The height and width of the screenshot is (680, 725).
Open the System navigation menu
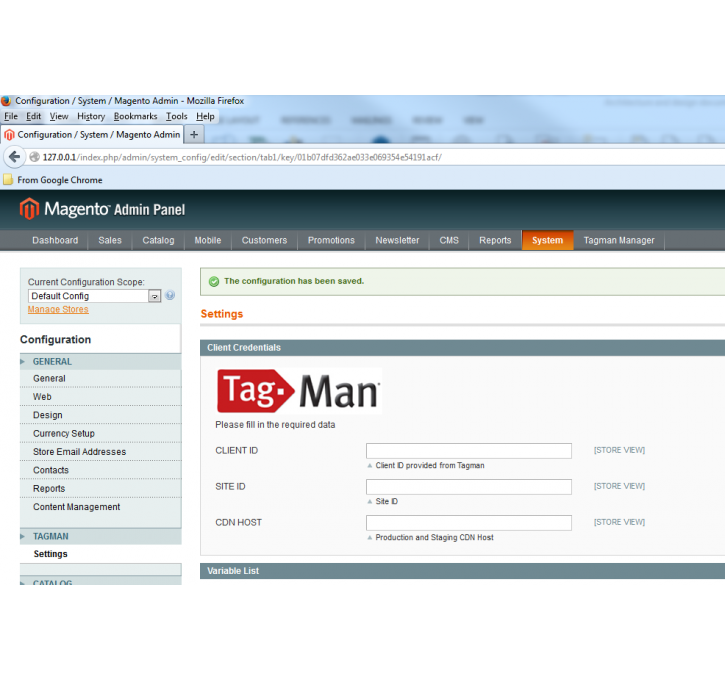click(x=547, y=240)
